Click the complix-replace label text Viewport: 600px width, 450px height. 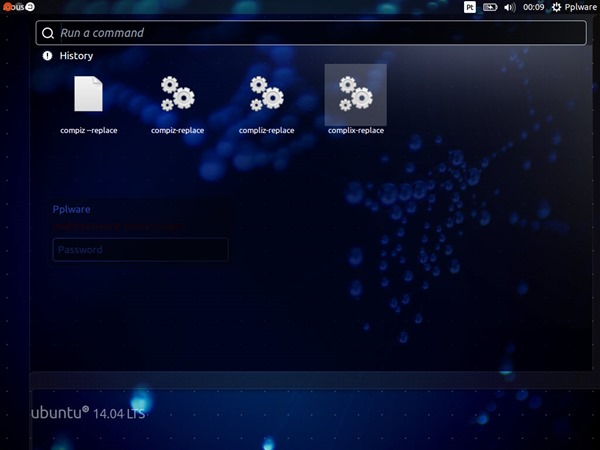click(x=356, y=130)
